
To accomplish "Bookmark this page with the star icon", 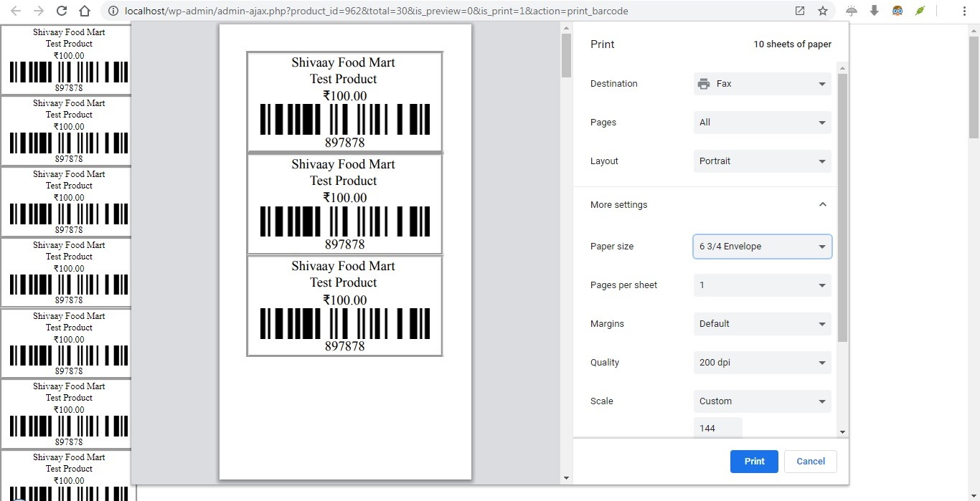I will (x=823, y=11).
